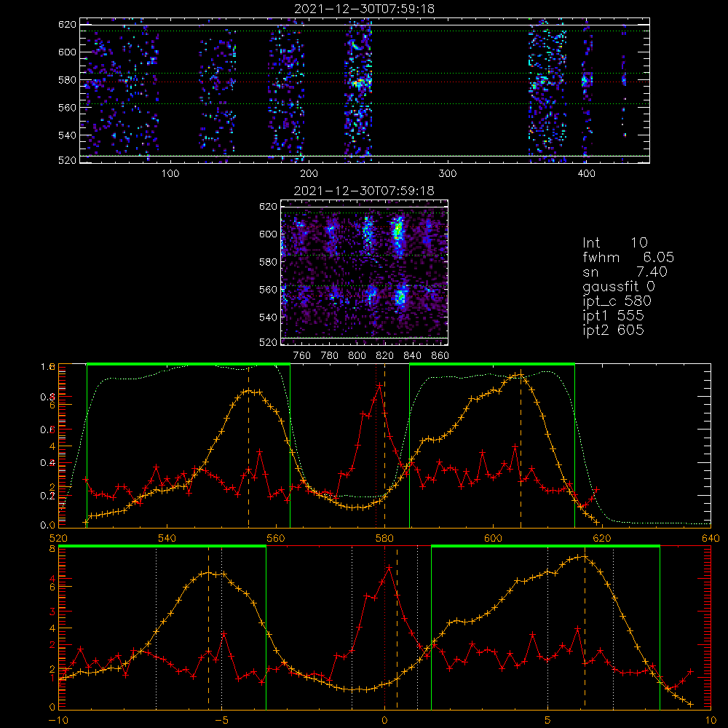728x728 pixels.
Task: Click the timestamp title above the small middle spectrogram
Action: tap(365, 191)
